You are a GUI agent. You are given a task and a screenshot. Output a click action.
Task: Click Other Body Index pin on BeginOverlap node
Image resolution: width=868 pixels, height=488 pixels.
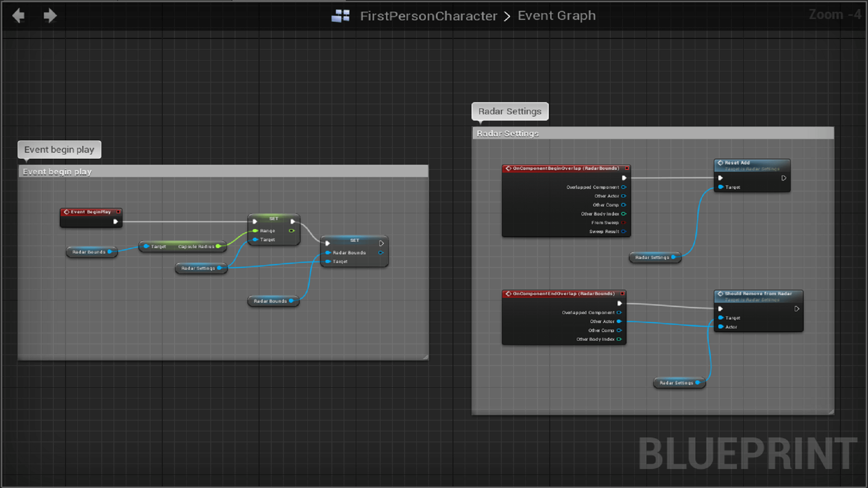(624, 214)
